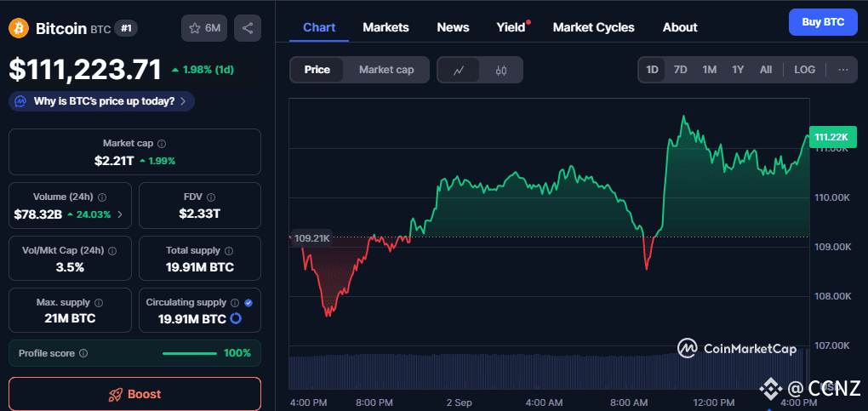Click the Boost button
This screenshot has height=411, width=868.
134,394
